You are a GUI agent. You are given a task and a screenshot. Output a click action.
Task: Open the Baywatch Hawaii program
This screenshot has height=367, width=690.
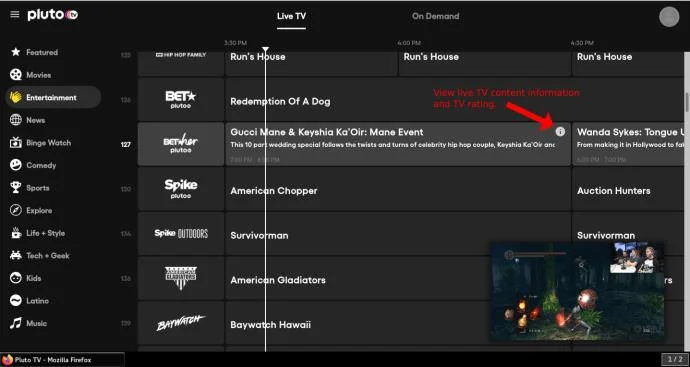398,323
